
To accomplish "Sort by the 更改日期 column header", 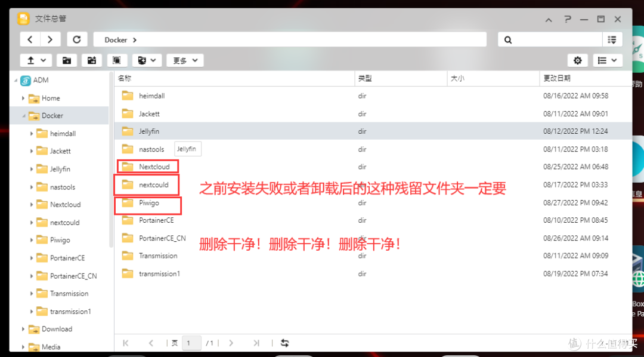I will click(586, 78).
